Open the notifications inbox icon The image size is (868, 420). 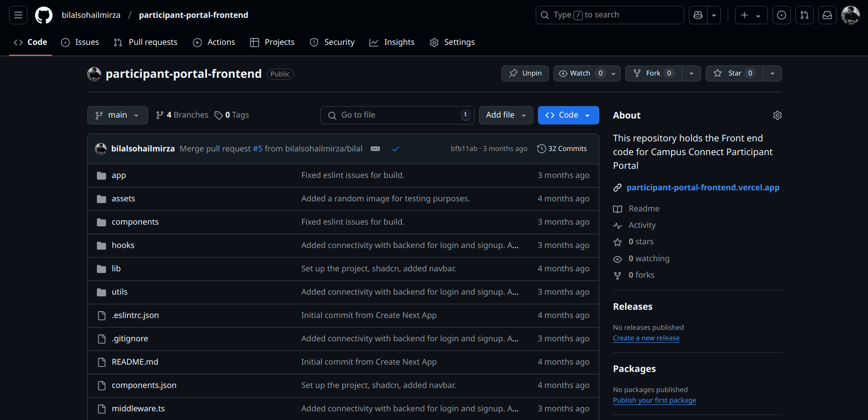827,15
